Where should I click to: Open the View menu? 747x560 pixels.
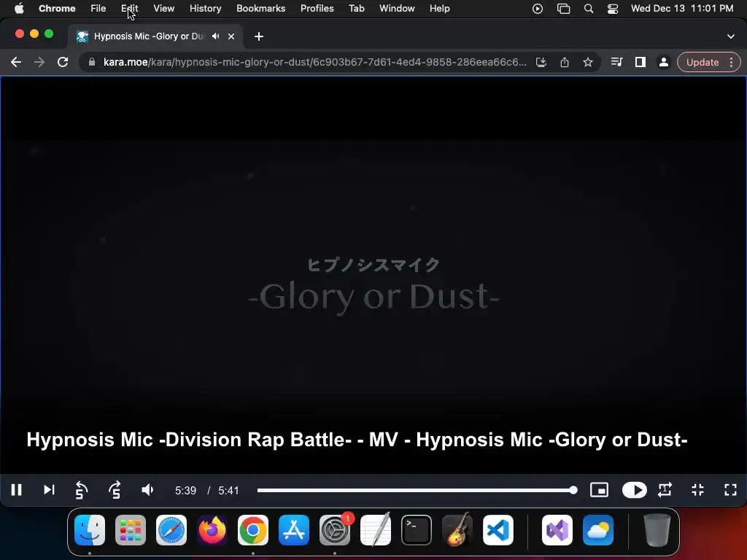(164, 9)
